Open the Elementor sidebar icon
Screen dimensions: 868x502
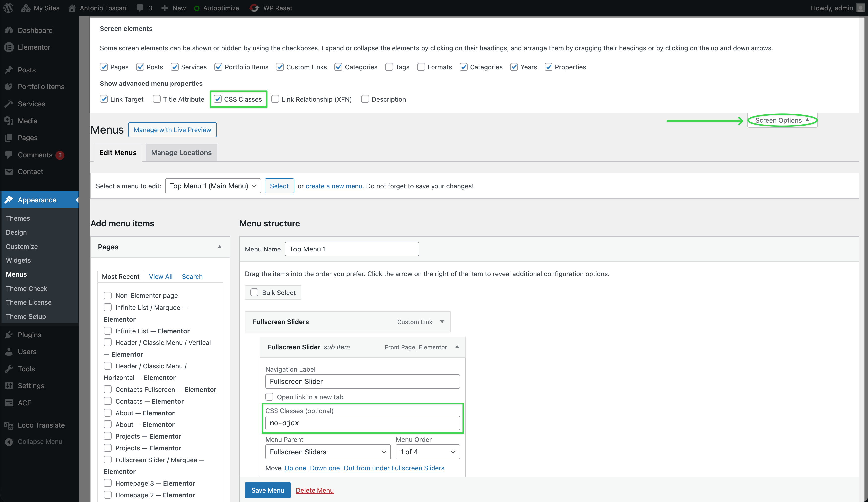pos(9,47)
